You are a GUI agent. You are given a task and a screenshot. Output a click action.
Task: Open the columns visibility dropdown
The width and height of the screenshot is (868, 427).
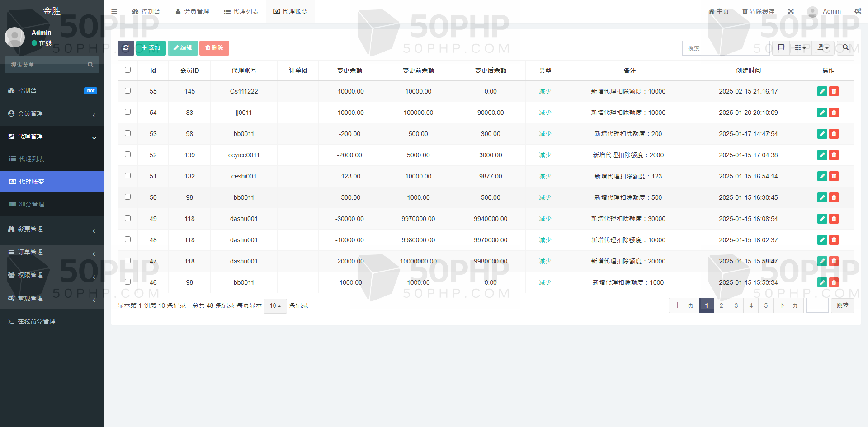tap(800, 48)
